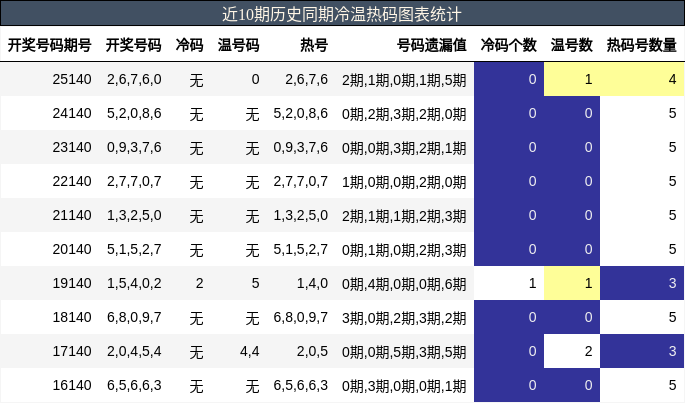Select period number 16140

(72, 386)
